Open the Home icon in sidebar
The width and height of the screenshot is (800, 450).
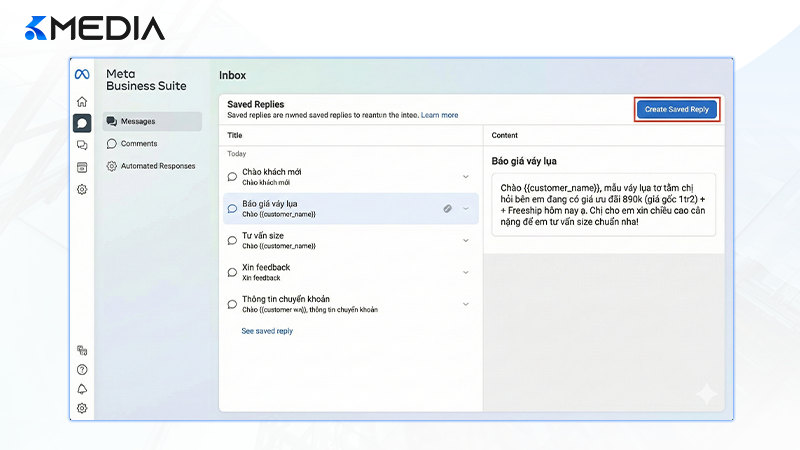coord(82,102)
